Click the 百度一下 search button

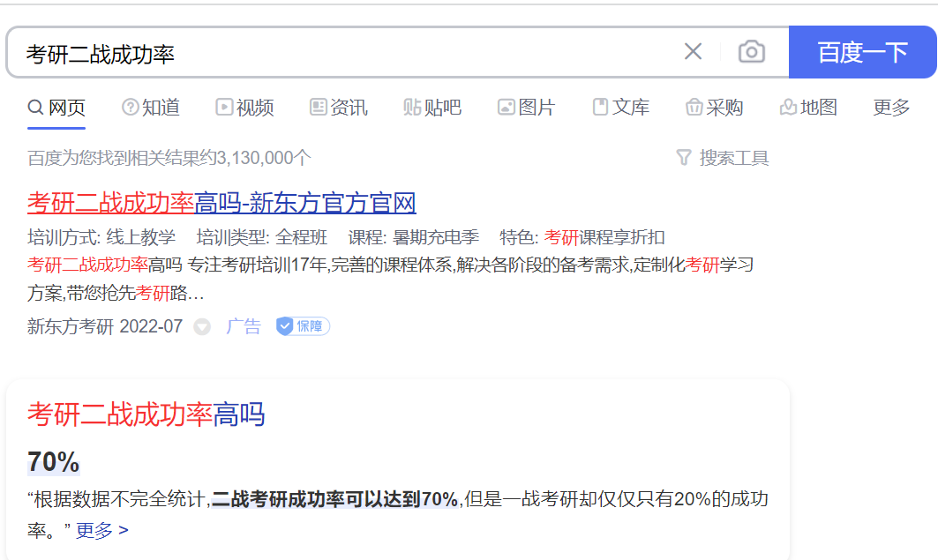pos(862,51)
